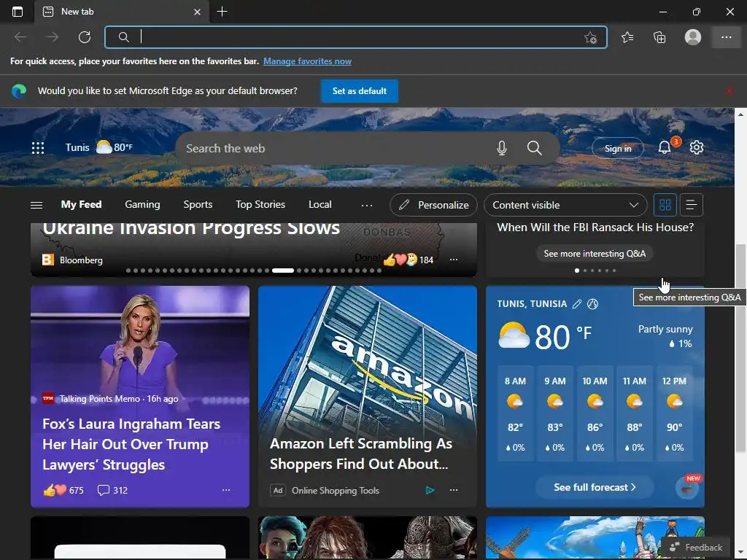This screenshot has height=560, width=747.
Task: Open the tab actions menu icon
Action: coord(18,12)
